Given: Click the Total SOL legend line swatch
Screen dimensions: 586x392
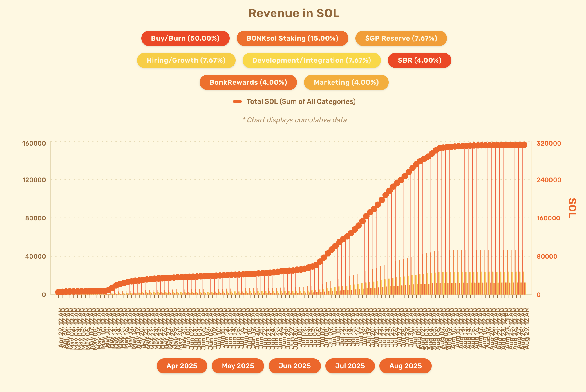Looking at the screenshot, I should click(237, 101).
